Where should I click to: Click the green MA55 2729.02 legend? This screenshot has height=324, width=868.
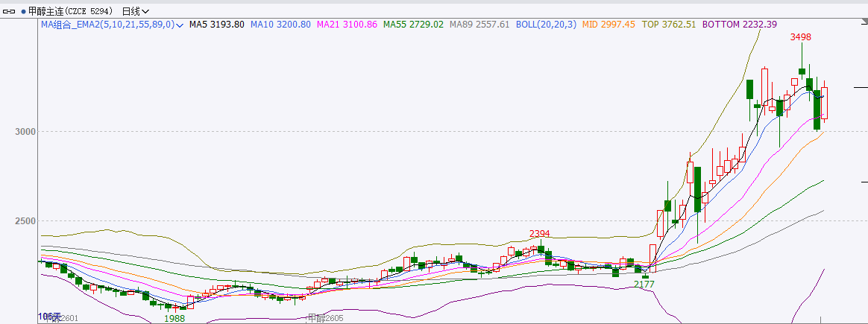click(413, 25)
